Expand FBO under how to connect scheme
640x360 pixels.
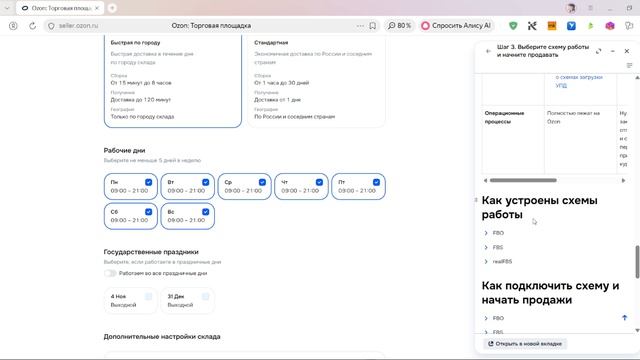click(x=494, y=318)
